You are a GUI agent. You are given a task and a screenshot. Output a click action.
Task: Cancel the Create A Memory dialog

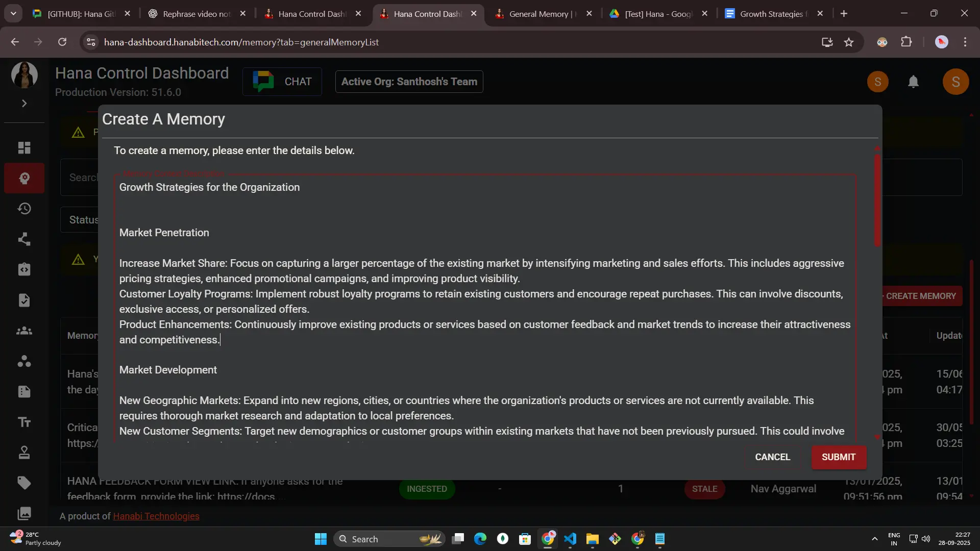[772, 457]
